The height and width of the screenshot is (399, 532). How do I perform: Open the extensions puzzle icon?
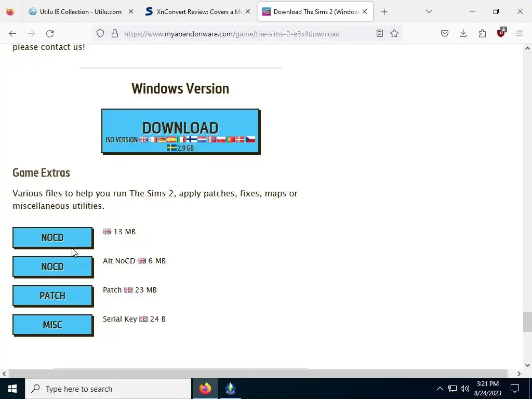click(482, 33)
